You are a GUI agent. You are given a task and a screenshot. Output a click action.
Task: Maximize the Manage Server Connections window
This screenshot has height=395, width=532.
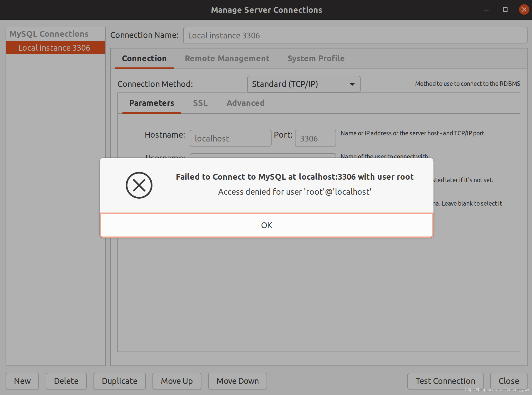point(505,10)
